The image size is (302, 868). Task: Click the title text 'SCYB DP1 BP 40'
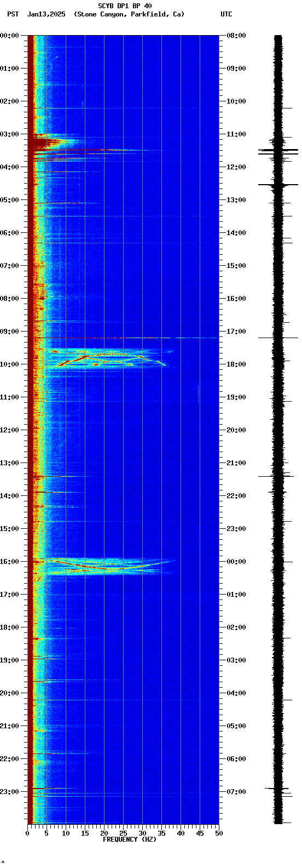(125, 6)
